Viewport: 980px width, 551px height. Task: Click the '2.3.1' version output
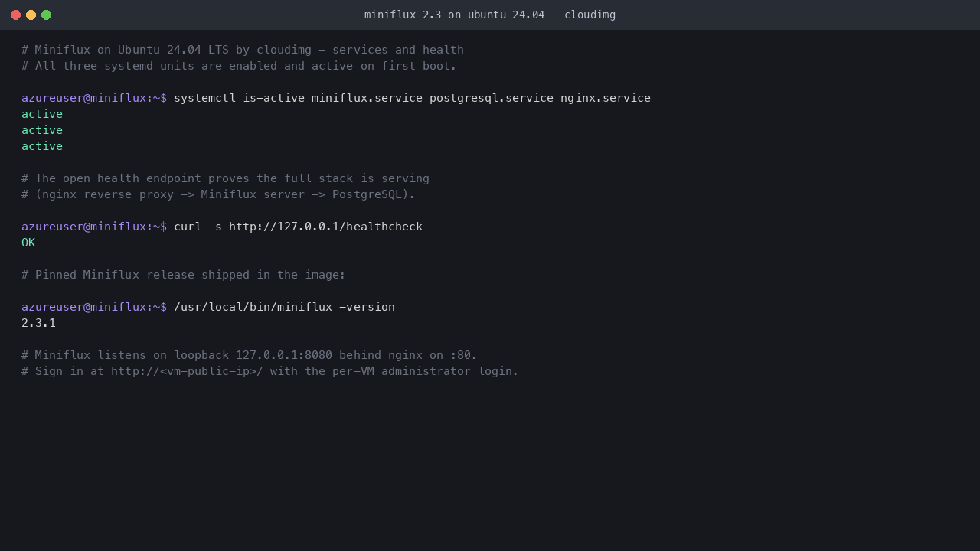pyautogui.click(x=38, y=323)
